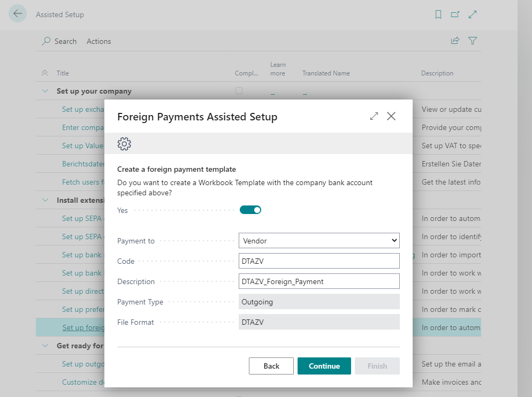Open the Actions menu
Viewport: 532px width, 397px height.
(x=98, y=41)
